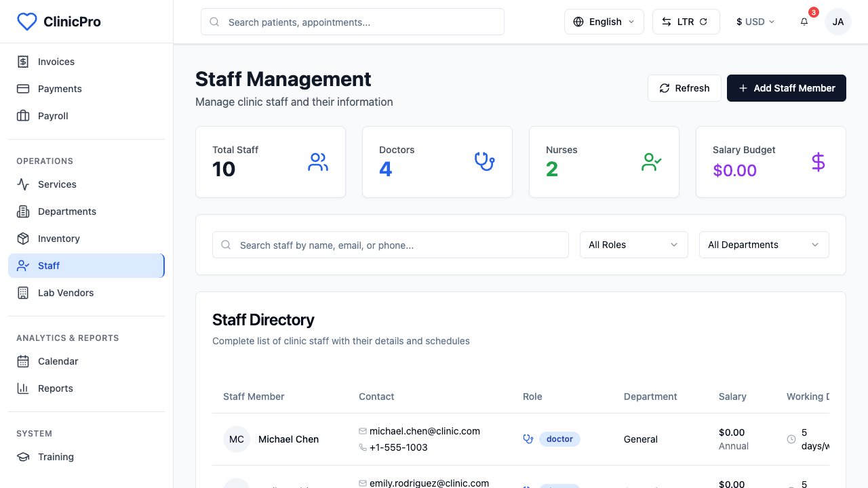
Task: Click the Training graduation cap icon
Action: [23, 457]
